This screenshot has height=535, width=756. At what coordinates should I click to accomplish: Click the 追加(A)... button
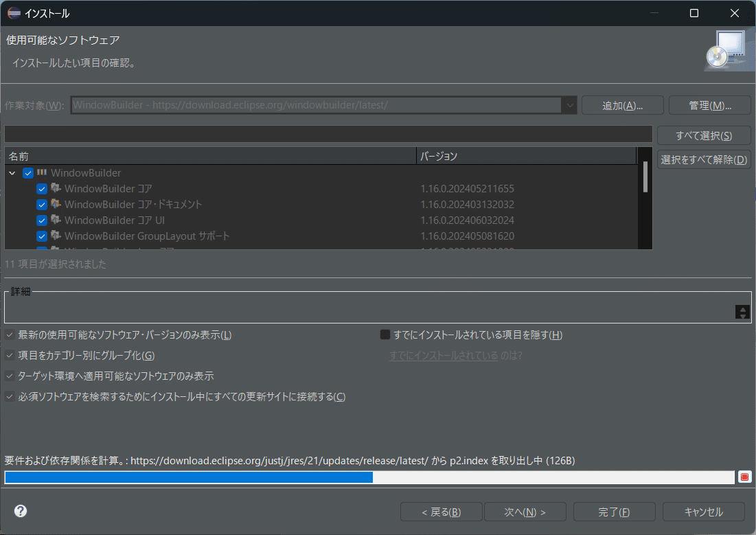click(x=622, y=106)
